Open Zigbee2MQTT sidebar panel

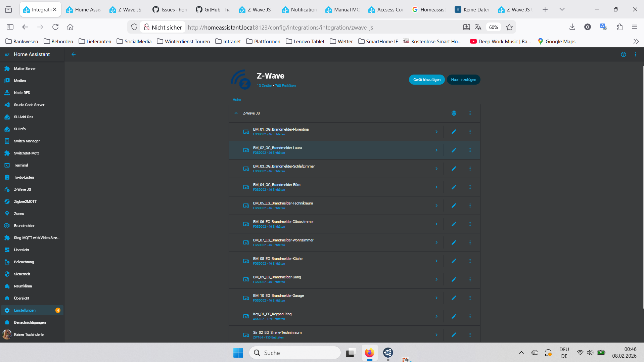pyautogui.click(x=32, y=201)
